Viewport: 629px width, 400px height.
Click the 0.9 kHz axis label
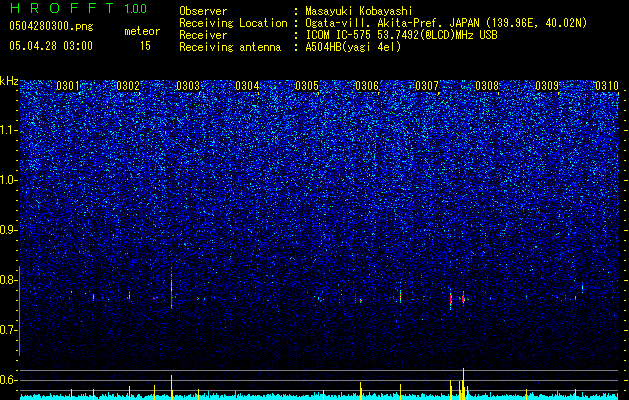8,230
